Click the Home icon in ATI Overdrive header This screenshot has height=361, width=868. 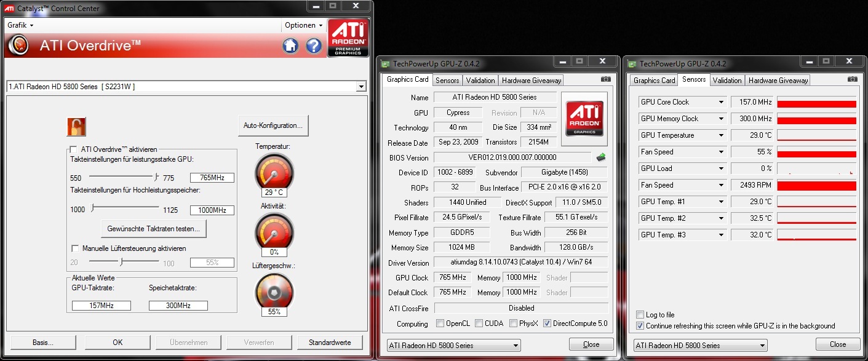click(x=290, y=46)
